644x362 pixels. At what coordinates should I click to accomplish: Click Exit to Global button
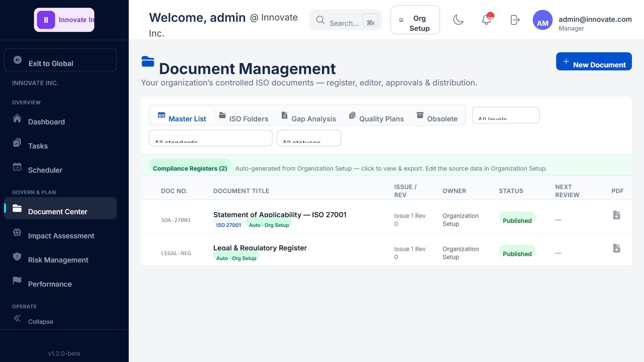[x=60, y=60]
